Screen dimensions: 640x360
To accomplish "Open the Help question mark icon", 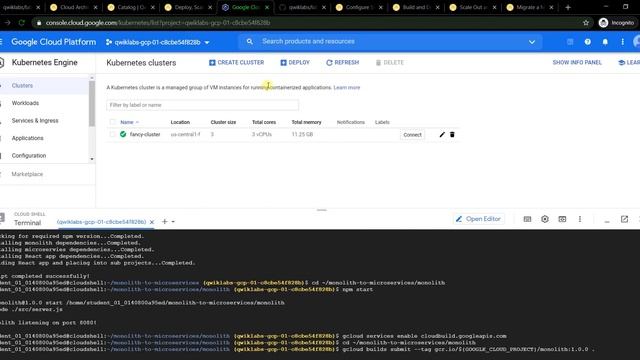I will pos(587,42).
